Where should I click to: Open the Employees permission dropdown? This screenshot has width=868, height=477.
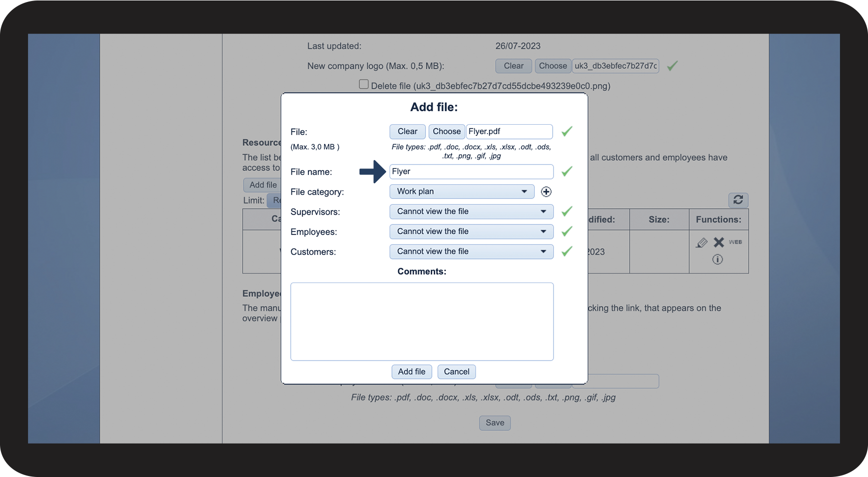point(471,231)
